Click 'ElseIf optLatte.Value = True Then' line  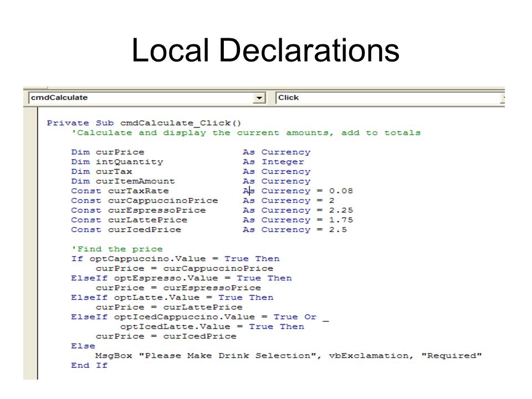pos(172,298)
